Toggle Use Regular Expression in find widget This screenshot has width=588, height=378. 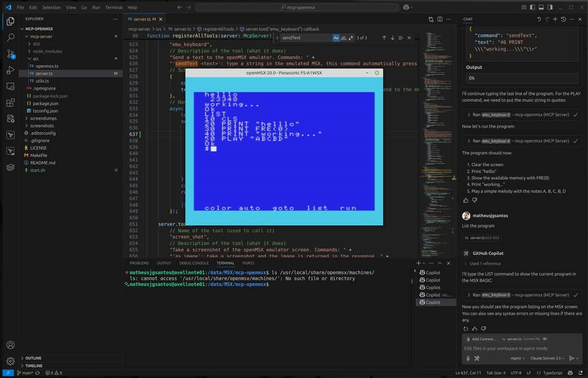click(x=350, y=38)
